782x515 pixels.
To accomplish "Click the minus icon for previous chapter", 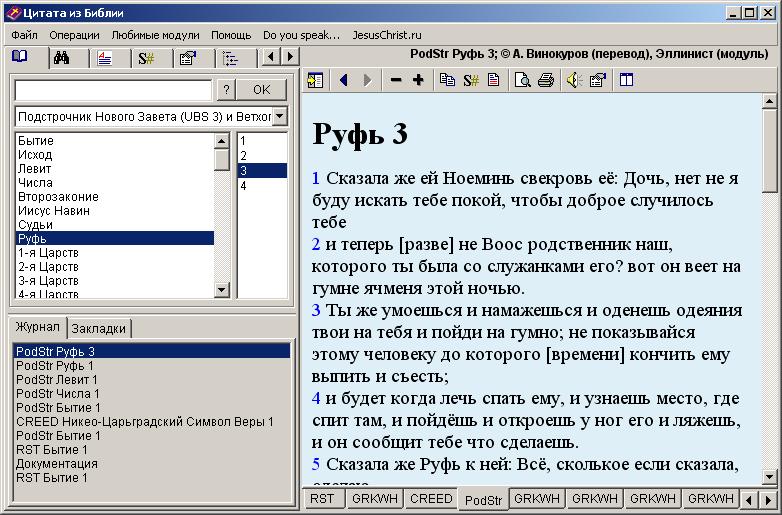I will tap(395, 81).
